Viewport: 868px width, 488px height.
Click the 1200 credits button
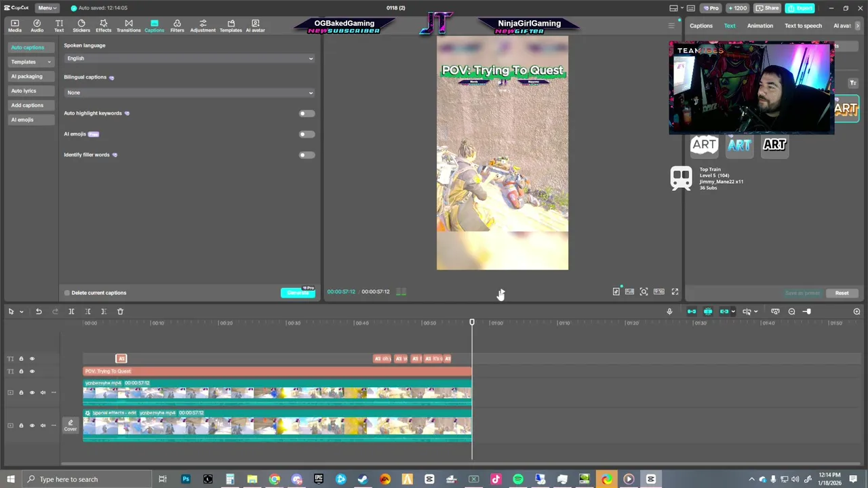[737, 8]
